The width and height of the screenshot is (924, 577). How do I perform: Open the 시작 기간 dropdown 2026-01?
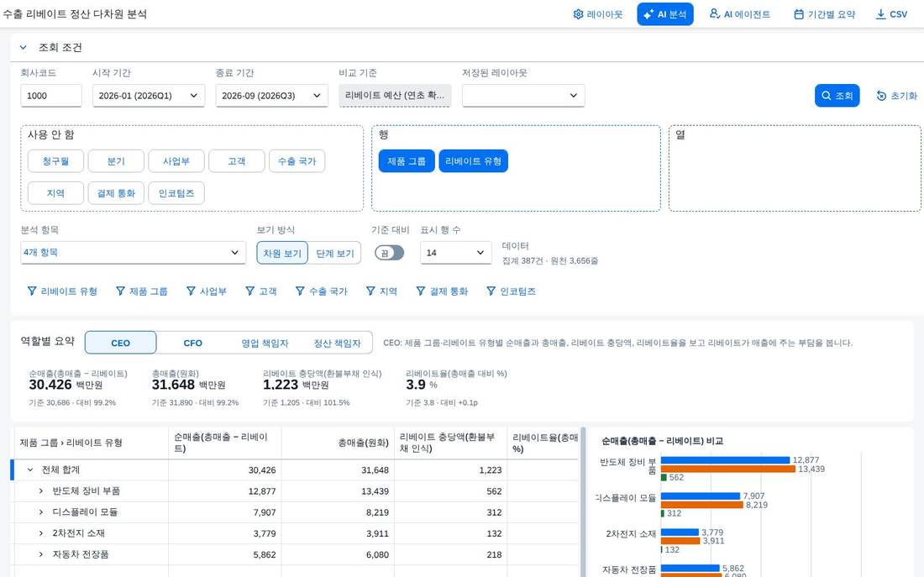click(x=149, y=96)
